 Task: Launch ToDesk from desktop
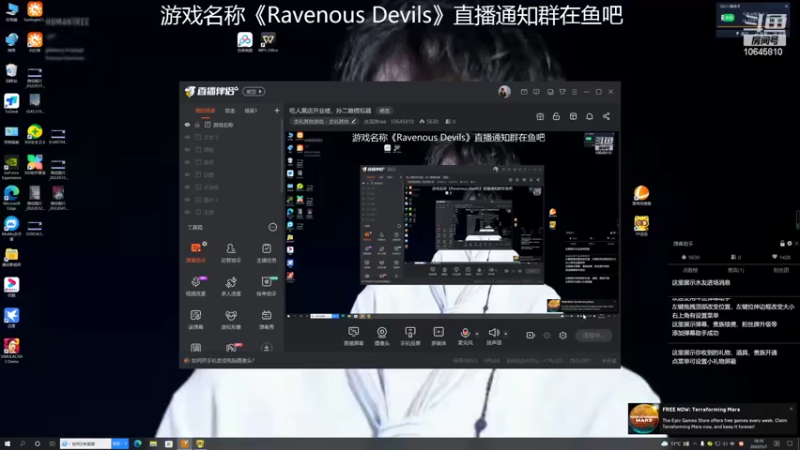coord(11,104)
